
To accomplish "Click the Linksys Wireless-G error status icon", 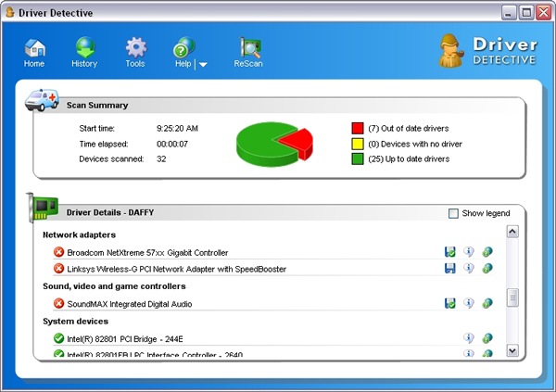I will pyautogui.click(x=58, y=269).
